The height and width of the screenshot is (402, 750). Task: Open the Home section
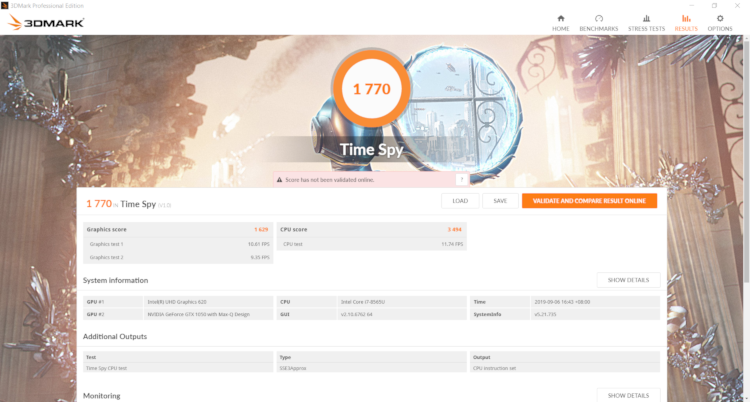561,23
